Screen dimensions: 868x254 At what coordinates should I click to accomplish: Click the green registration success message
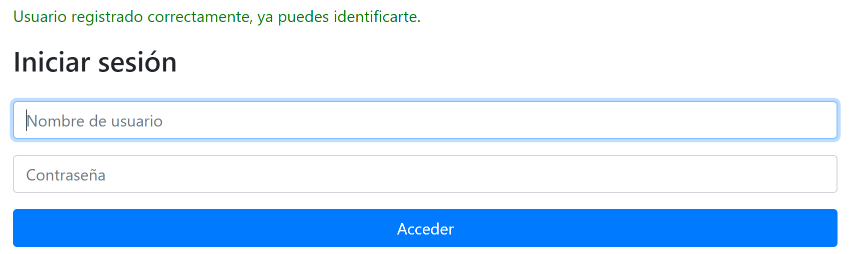point(217,17)
